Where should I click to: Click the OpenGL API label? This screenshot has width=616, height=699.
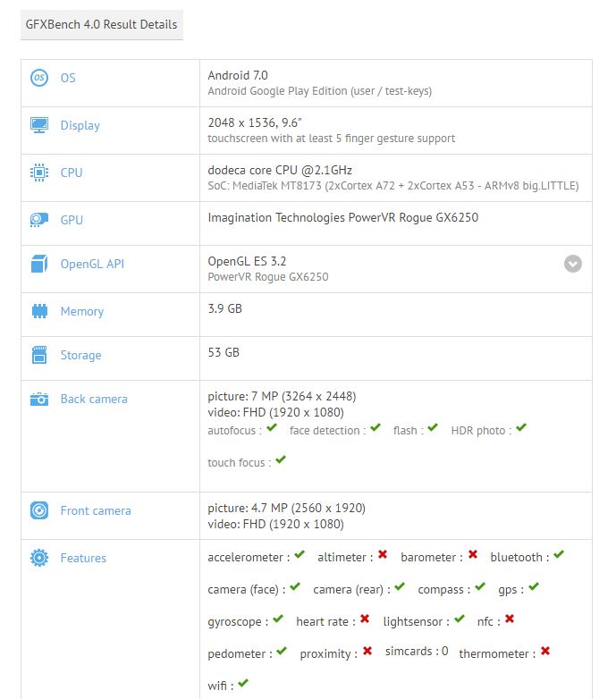(x=93, y=264)
